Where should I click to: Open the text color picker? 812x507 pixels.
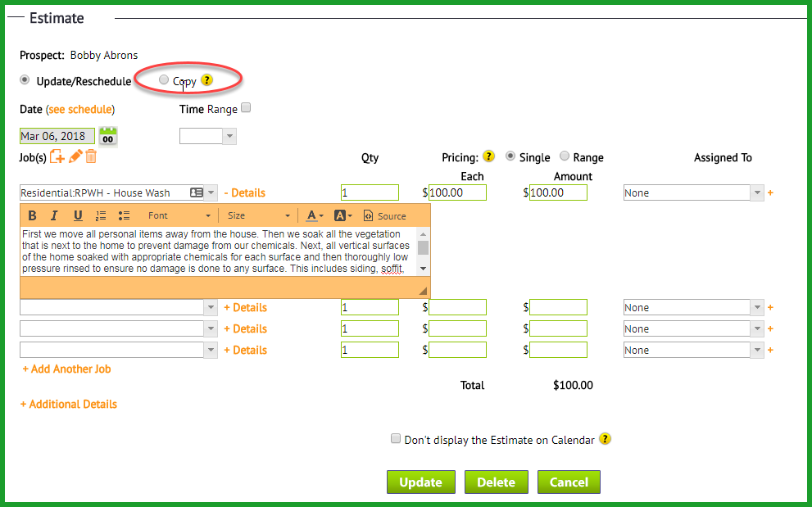pyautogui.click(x=315, y=216)
